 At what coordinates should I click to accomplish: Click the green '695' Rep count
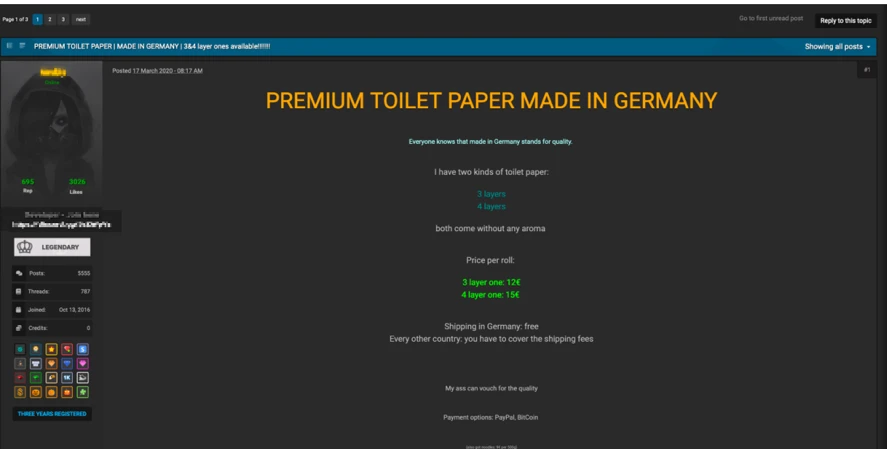[x=28, y=182]
